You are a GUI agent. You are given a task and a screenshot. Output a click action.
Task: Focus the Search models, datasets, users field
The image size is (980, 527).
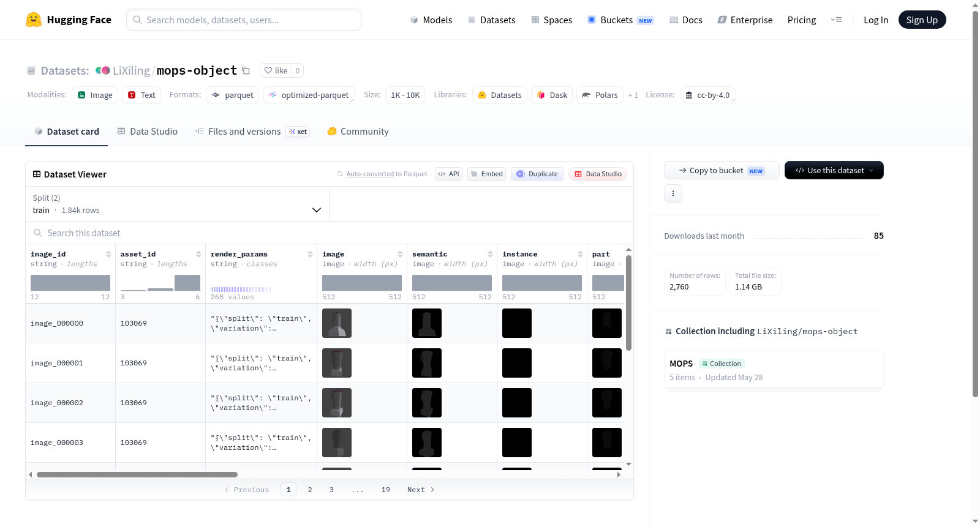244,20
